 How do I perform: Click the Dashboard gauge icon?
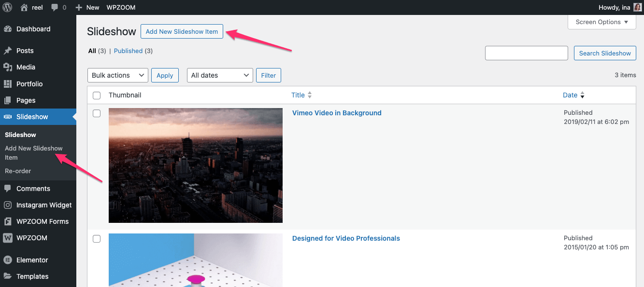tap(8, 29)
